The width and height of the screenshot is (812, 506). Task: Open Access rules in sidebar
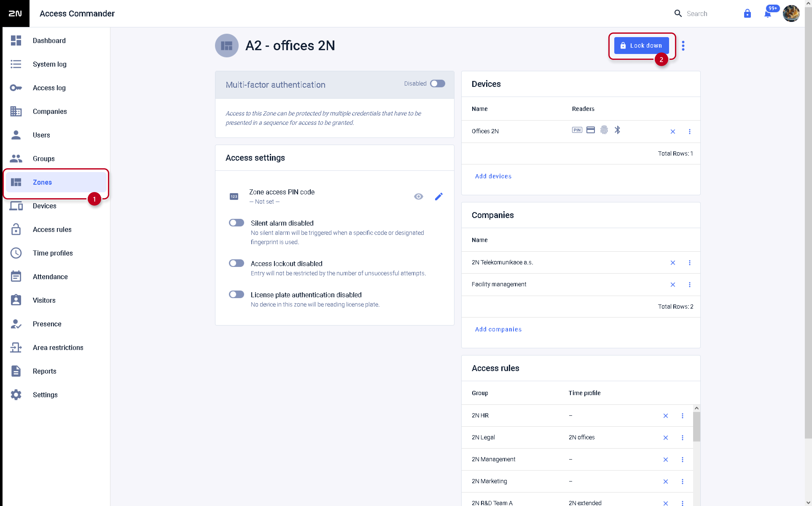point(56,230)
